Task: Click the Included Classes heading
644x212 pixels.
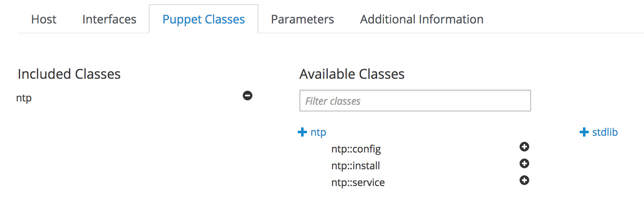Action: point(69,74)
